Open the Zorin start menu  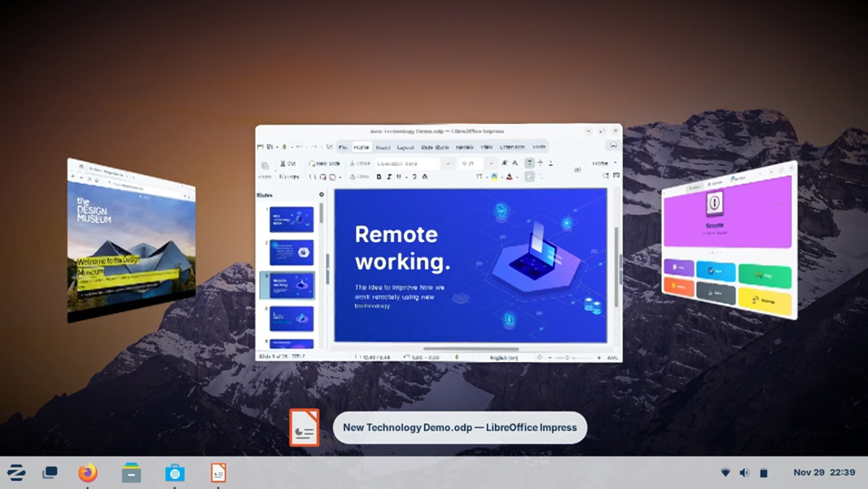[16, 473]
